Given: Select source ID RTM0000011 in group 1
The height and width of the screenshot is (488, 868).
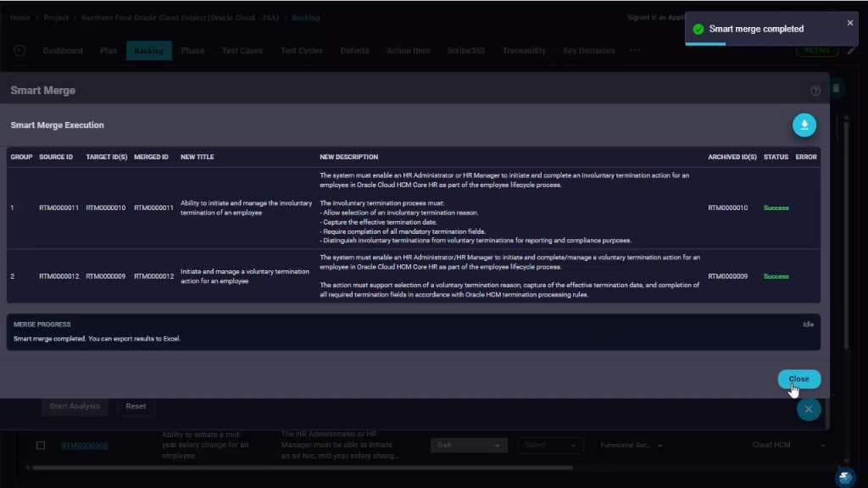Looking at the screenshot, I should (58, 208).
